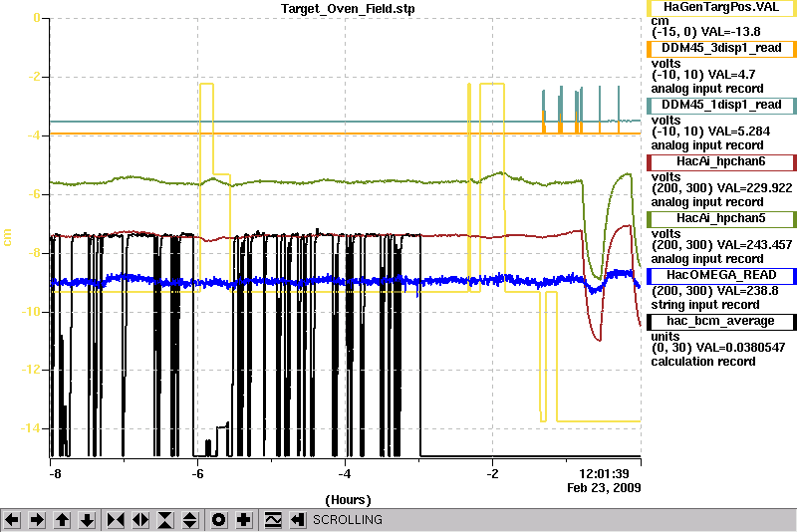The height and width of the screenshot is (532, 797).
Task: Pan the plot down with the down arrow
Action: pos(88,520)
